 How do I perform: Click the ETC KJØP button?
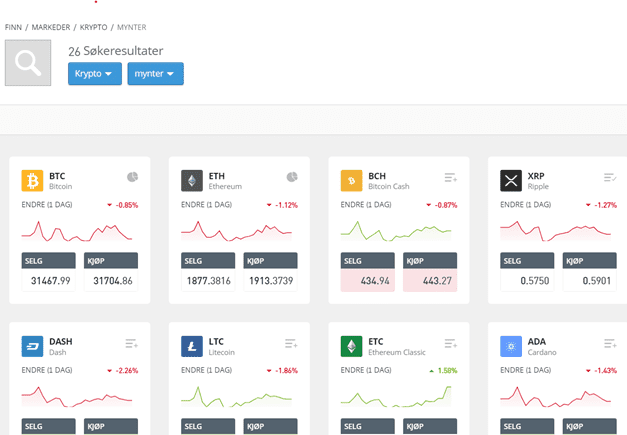430,426
